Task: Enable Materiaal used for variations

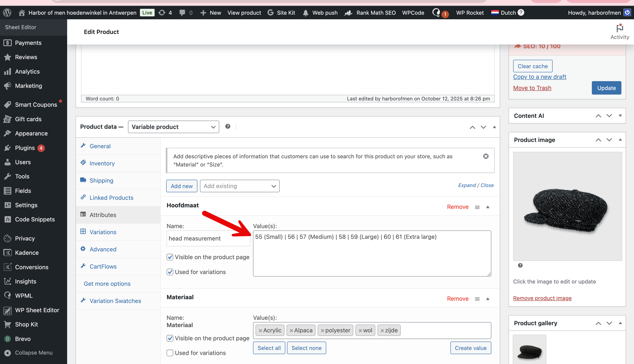Action: click(x=170, y=353)
